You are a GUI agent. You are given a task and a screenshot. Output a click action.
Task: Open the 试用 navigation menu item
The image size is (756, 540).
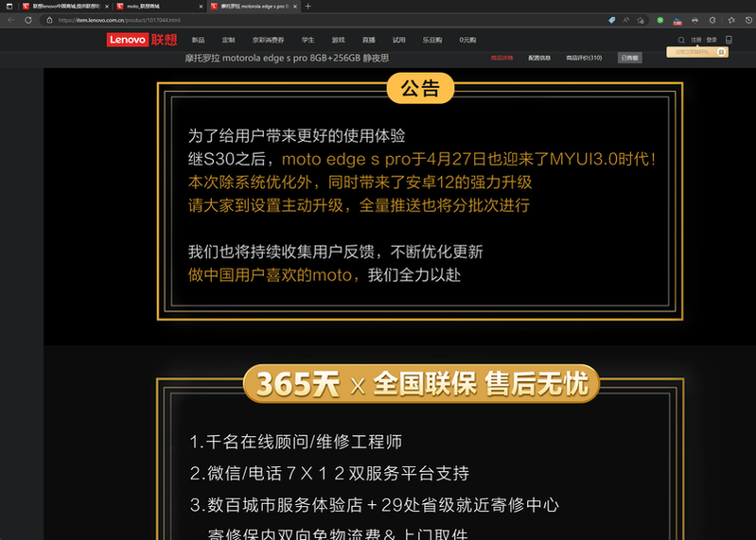click(399, 40)
